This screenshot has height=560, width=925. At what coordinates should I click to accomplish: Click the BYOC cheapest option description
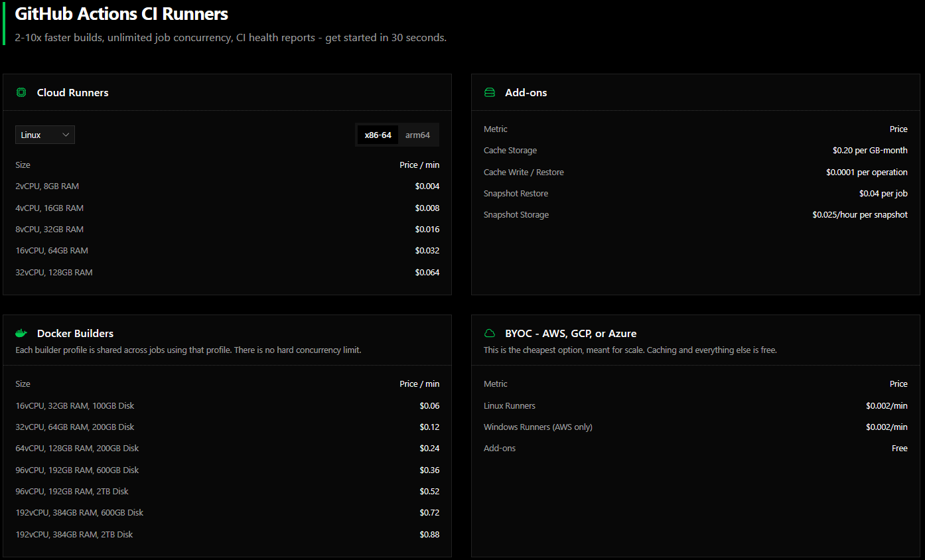630,350
